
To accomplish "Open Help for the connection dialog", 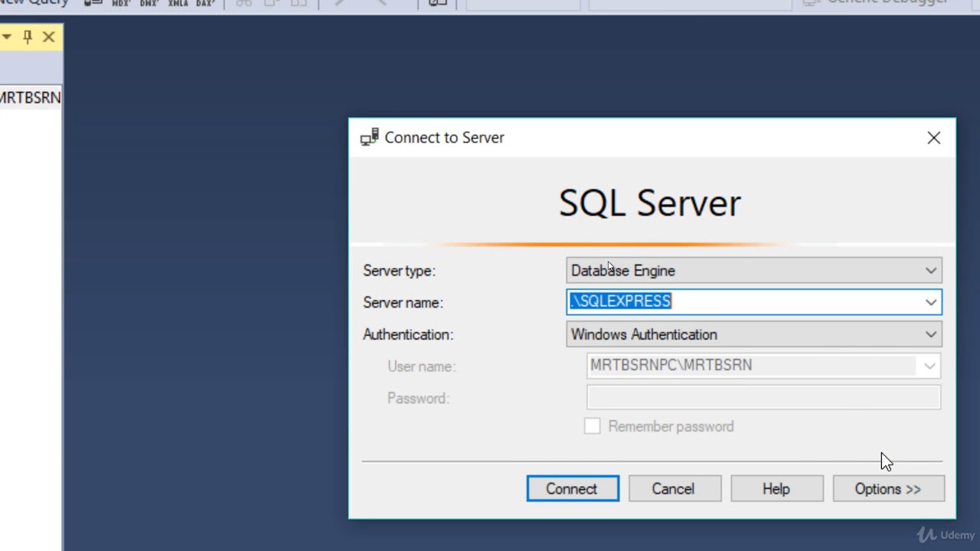I will (x=776, y=489).
